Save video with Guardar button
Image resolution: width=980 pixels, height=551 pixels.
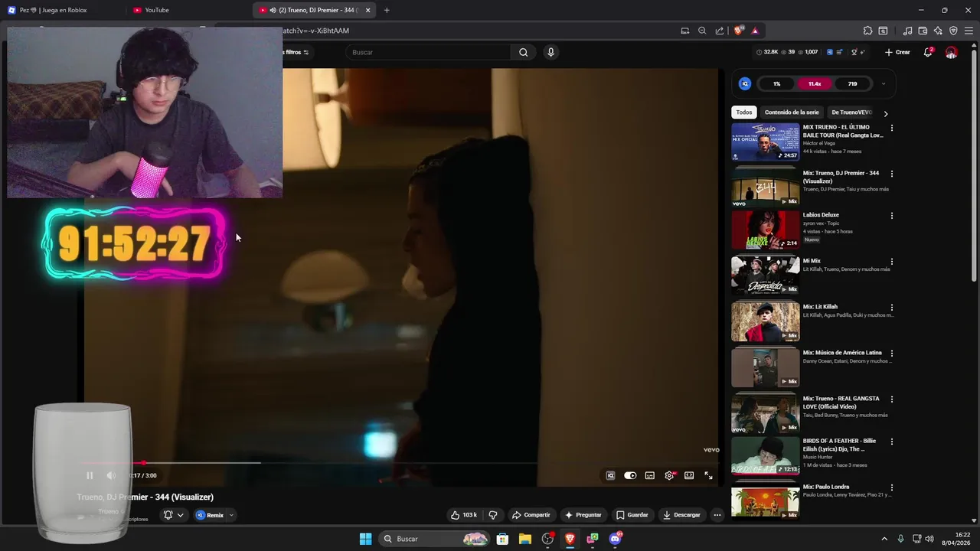point(632,515)
